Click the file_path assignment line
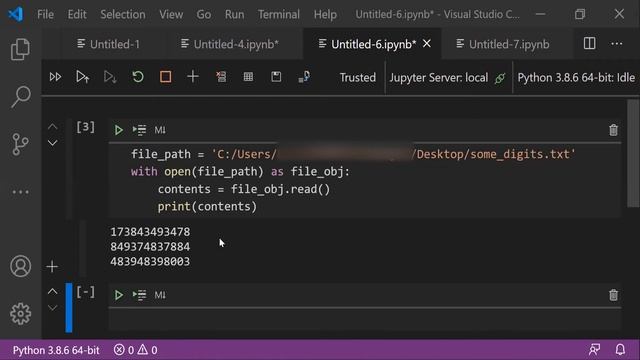 353,154
